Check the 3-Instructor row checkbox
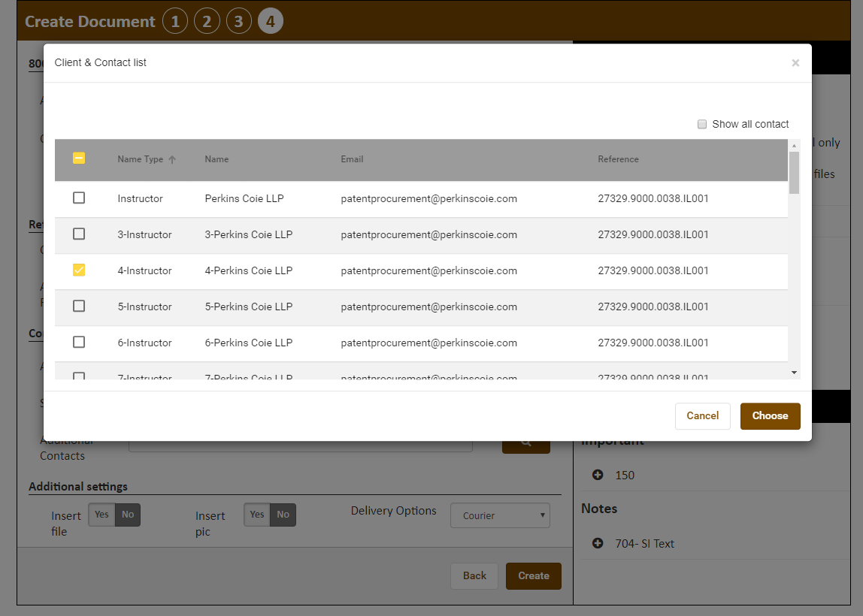The height and width of the screenshot is (616, 863). 79,234
